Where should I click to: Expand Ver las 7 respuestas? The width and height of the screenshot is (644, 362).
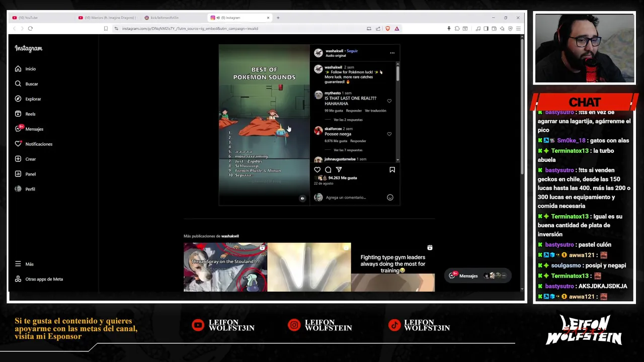[348, 150]
